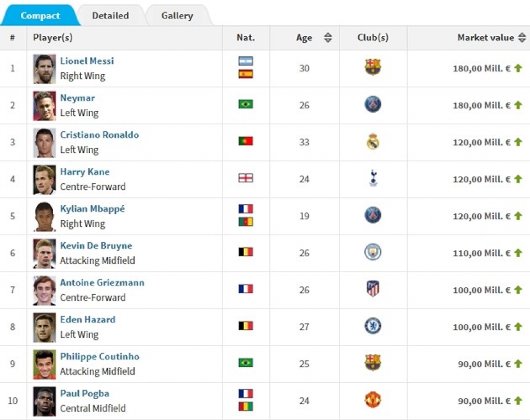Click the Portugal flag in Ronaldo's row
530x420 pixels.
point(246,141)
